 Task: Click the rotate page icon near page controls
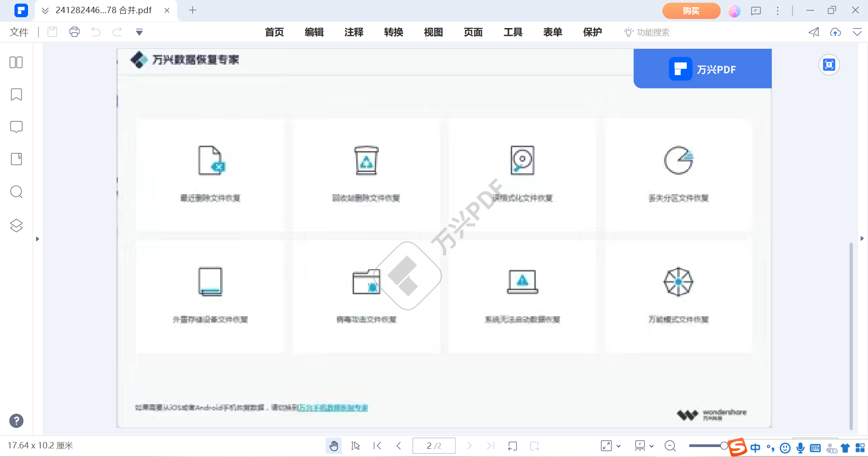[512, 446]
